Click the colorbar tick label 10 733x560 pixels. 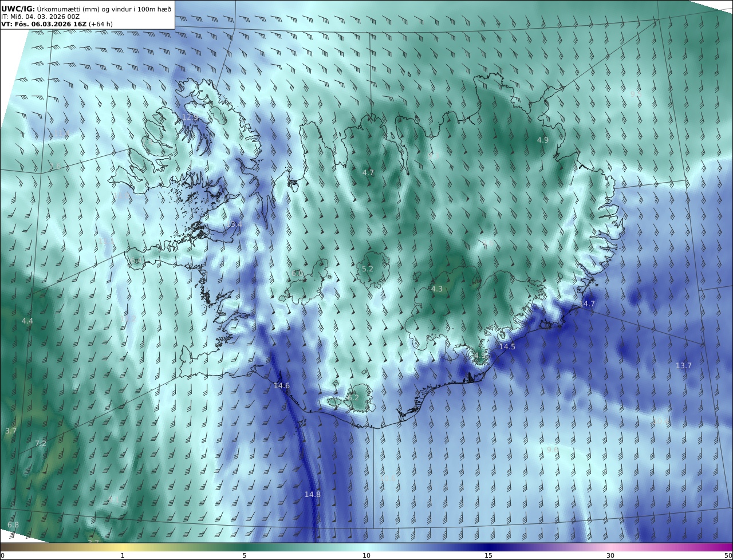click(x=366, y=555)
